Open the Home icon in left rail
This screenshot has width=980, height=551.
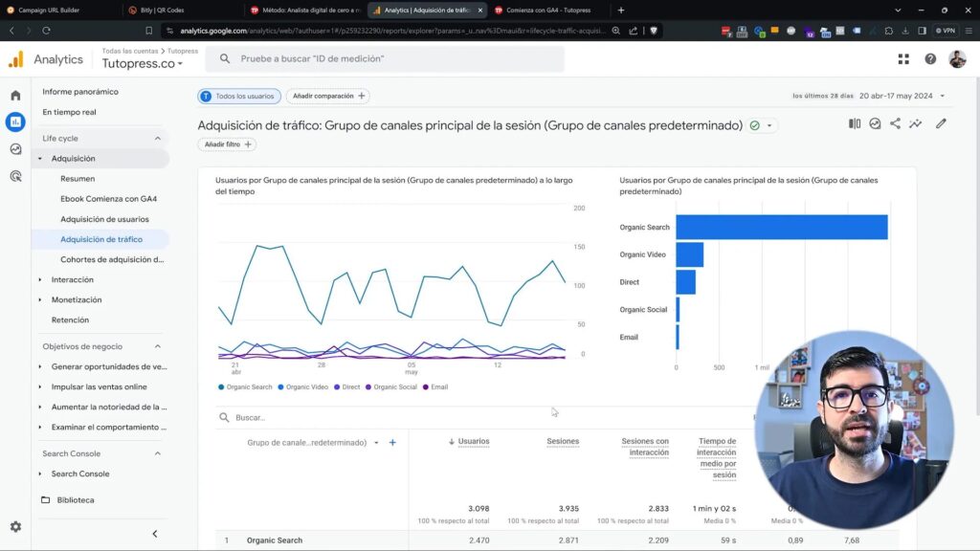15,96
